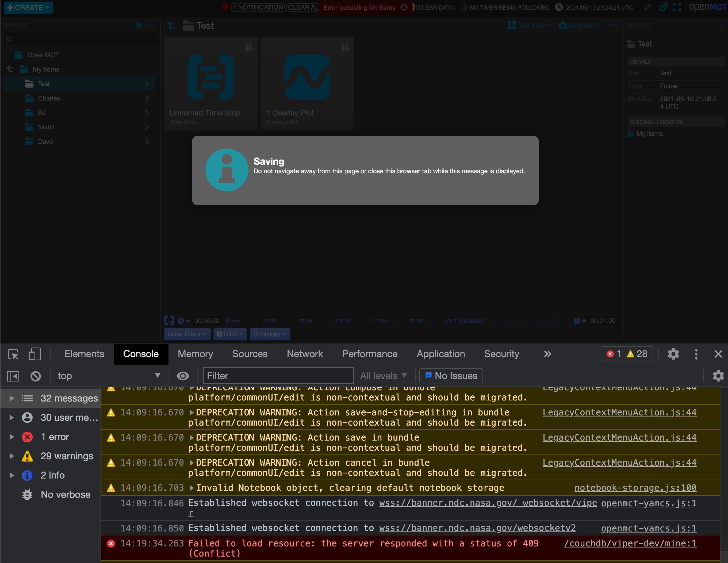Select the Performance tab
728x563 pixels.
370,354
